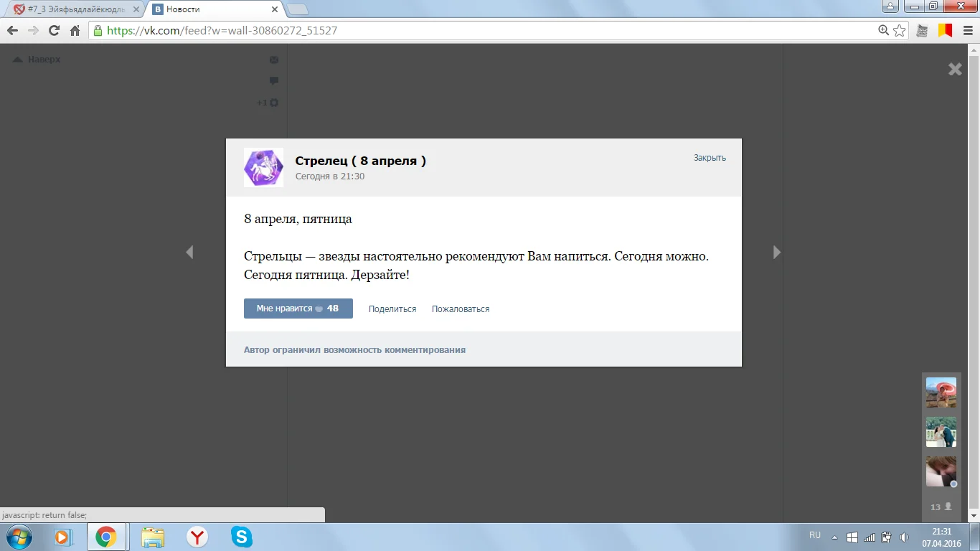The width and height of the screenshot is (980, 551).
Task: Click the page scrollbar down arrow
Action: [974, 516]
